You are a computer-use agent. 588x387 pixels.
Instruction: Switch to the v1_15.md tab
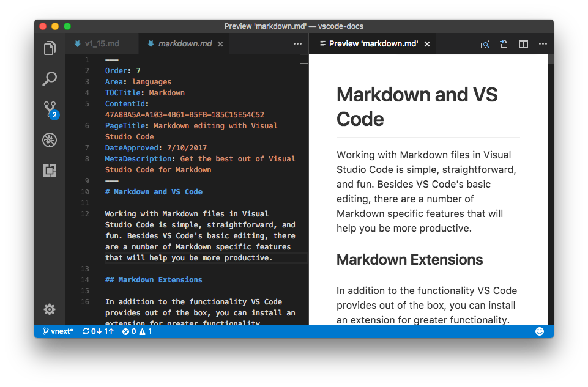[101, 43]
